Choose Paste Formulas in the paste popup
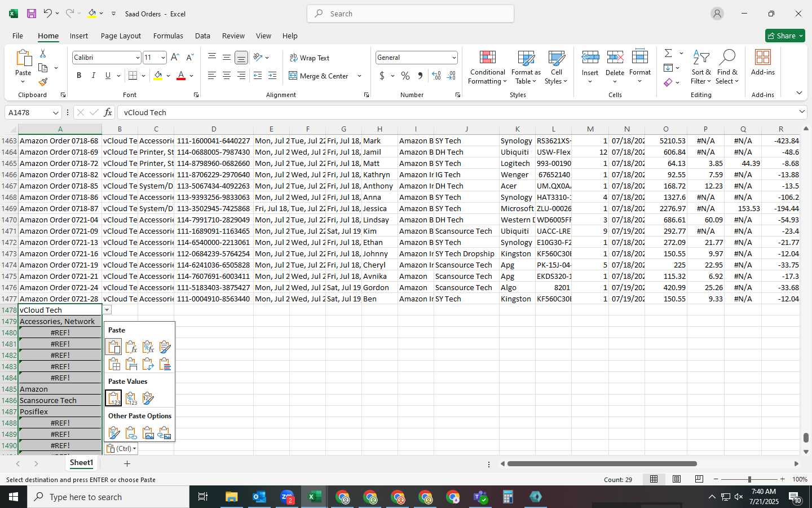This screenshot has height=508, width=812. point(131,347)
